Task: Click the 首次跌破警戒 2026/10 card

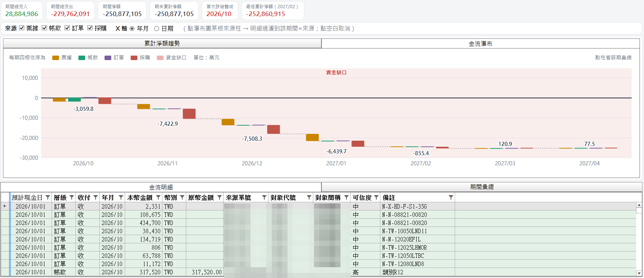Action: [x=220, y=10]
